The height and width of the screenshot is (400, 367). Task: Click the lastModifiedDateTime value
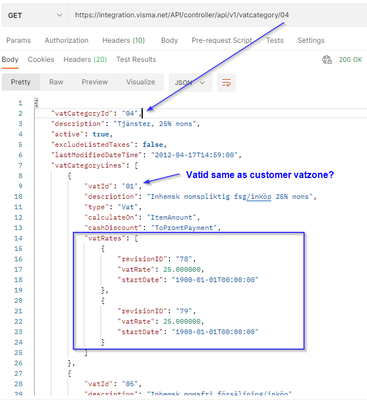(x=194, y=155)
